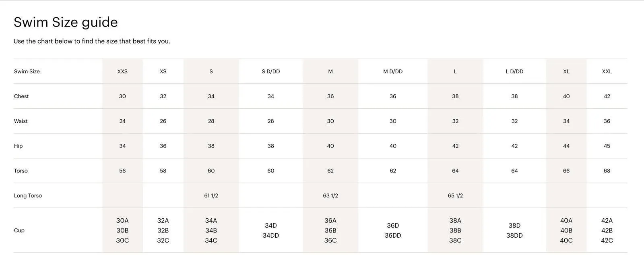The image size is (644, 255).
Task: Click the XL size header
Action: coord(566,71)
